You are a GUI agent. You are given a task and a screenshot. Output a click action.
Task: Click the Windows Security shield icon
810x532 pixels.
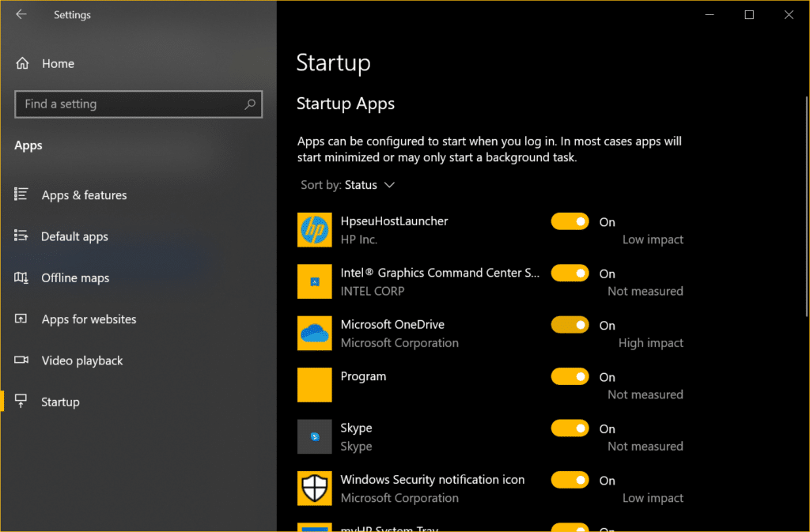315,489
